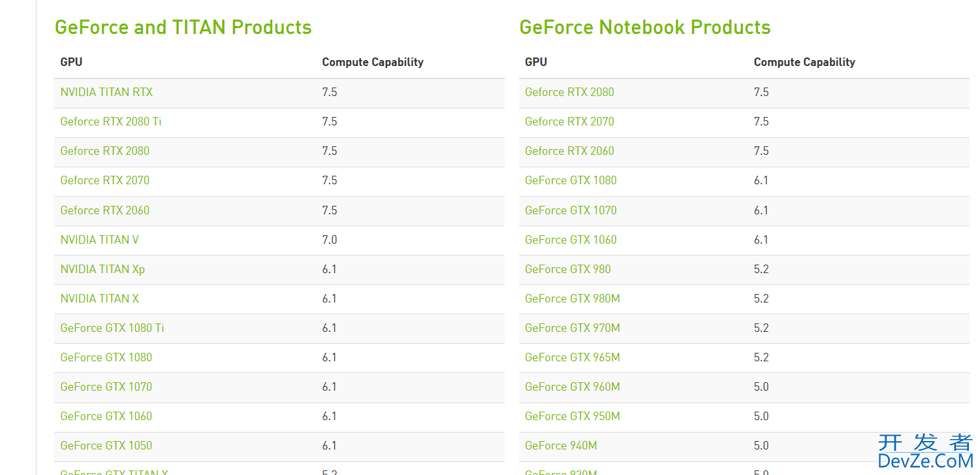Select the 6.1 value for GeForce GTX 1050

[x=330, y=446]
